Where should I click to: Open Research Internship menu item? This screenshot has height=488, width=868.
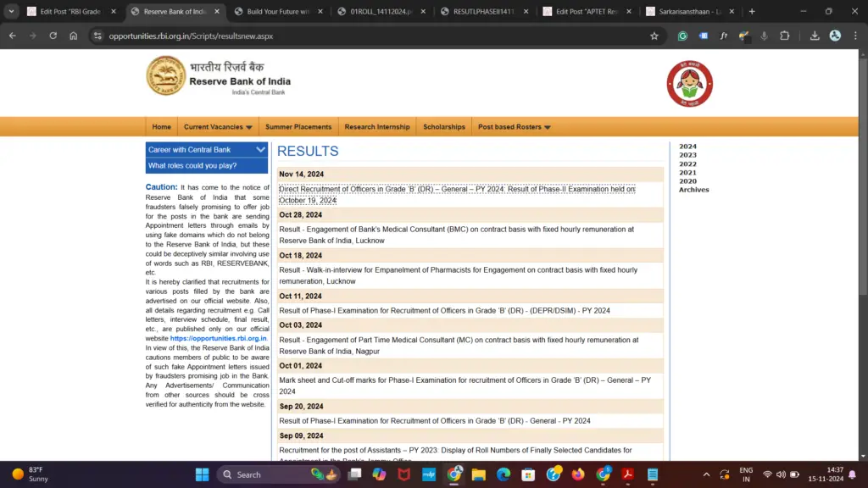377,127
